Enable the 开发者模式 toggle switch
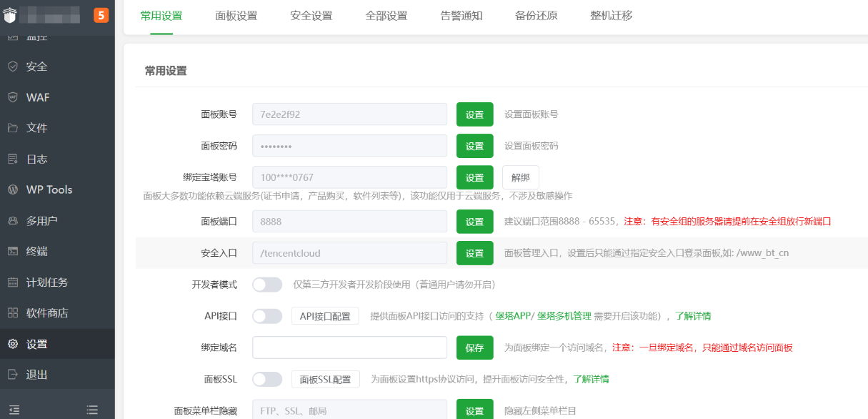Screen dimensions: 868x419 (x=267, y=285)
